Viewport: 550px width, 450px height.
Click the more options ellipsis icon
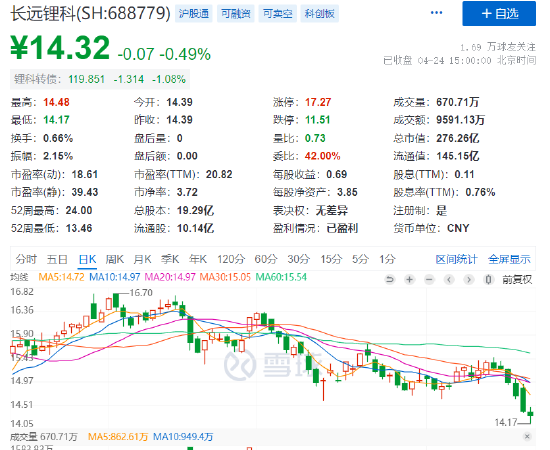coord(436,13)
